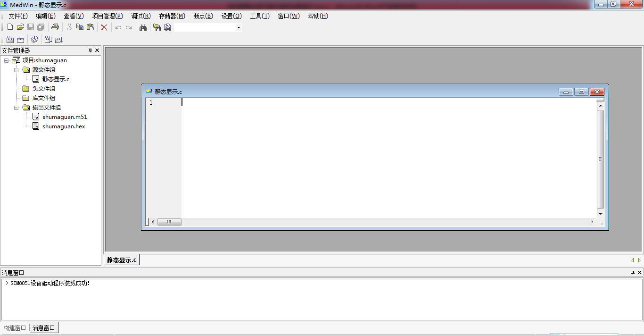Image resolution: width=644 pixels, height=335 pixels.
Task: Open the 帮助(H) menu
Action: pyautogui.click(x=318, y=16)
